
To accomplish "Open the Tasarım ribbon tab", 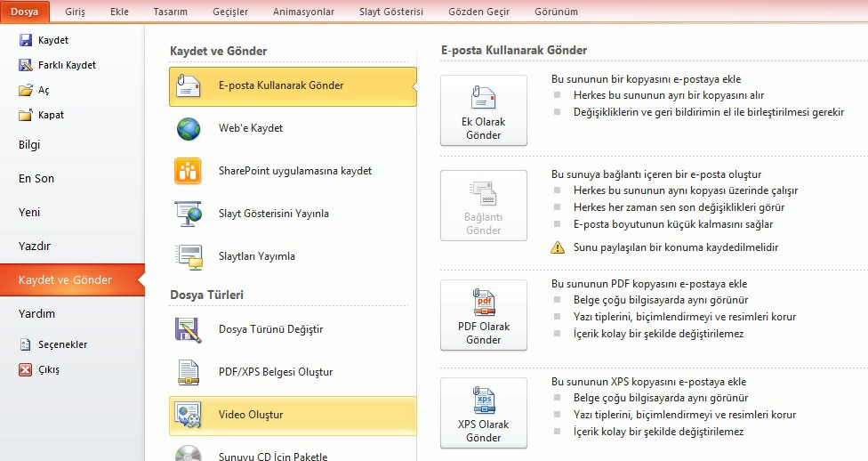I will 170,12.
